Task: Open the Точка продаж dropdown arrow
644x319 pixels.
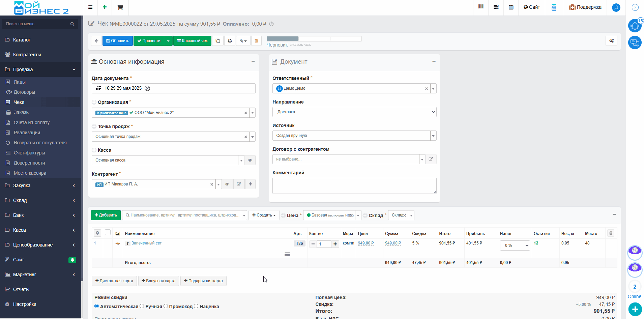Action: (x=253, y=137)
